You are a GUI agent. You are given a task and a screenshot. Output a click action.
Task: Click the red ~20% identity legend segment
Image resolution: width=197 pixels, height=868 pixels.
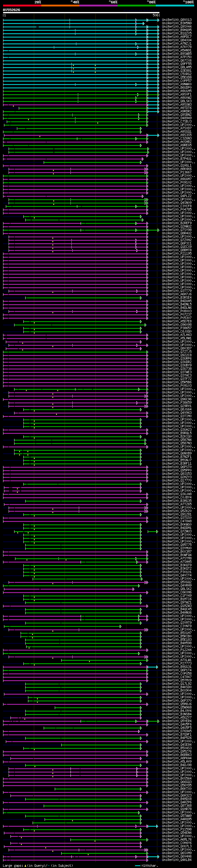pyautogui.click(x=22, y=6)
